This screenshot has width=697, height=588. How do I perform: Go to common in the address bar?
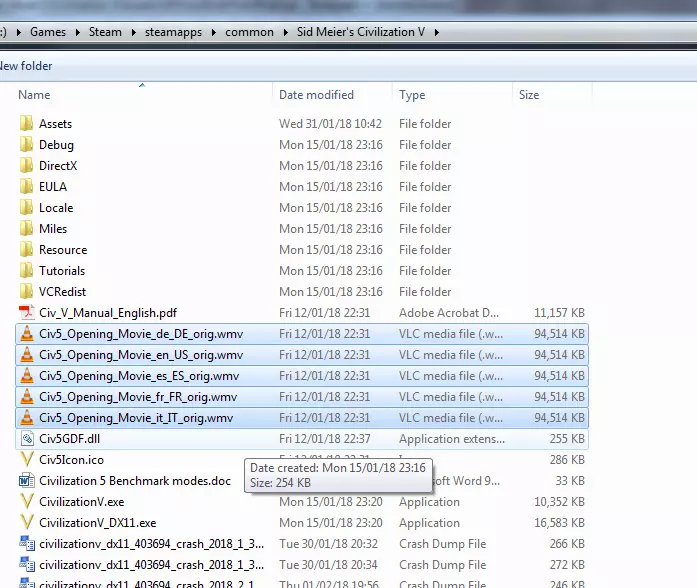(249, 32)
